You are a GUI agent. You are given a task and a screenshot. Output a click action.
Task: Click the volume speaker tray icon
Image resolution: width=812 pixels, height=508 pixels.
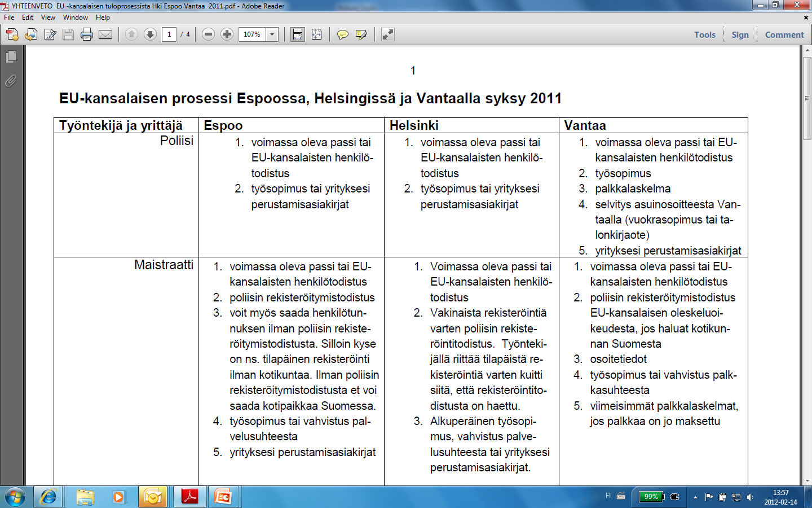tap(750, 497)
